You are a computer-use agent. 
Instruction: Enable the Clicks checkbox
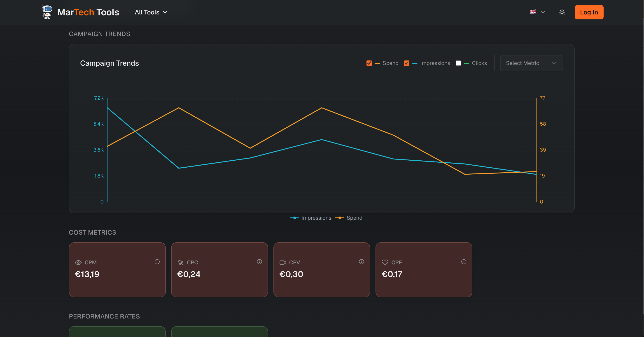coord(458,63)
